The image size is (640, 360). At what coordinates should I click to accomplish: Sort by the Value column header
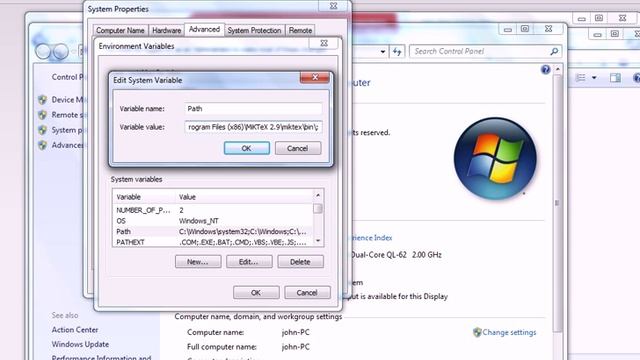coord(244,197)
